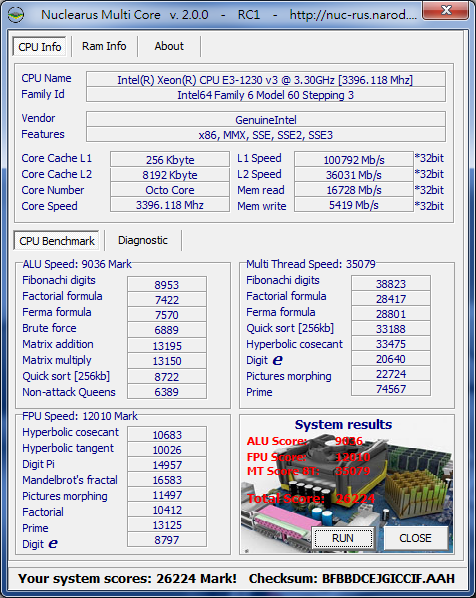Image resolution: width=476 pixels, height=598 pixels.
Task: Click the ALU Speed: 9036 Mark heading
Action: (77, 264)
